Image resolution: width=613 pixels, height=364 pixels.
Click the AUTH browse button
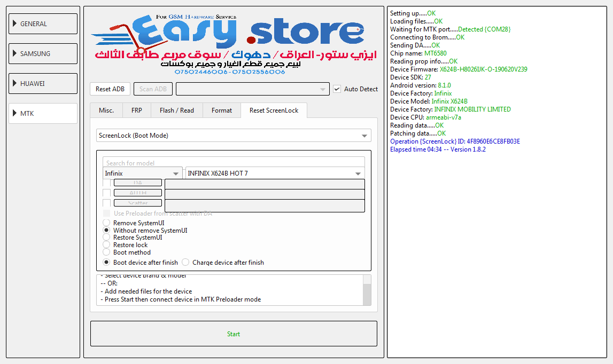tap(137, 193)
